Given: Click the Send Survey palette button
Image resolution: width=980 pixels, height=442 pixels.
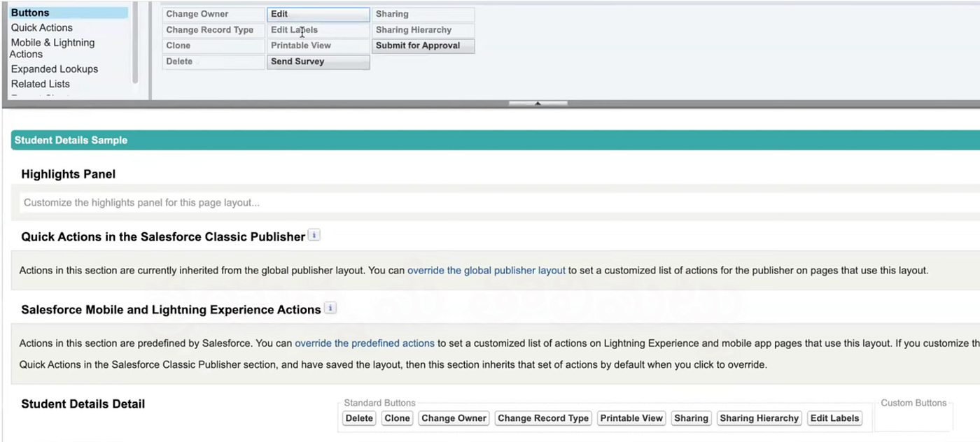Looking at the screenshot, I should 318,62.
